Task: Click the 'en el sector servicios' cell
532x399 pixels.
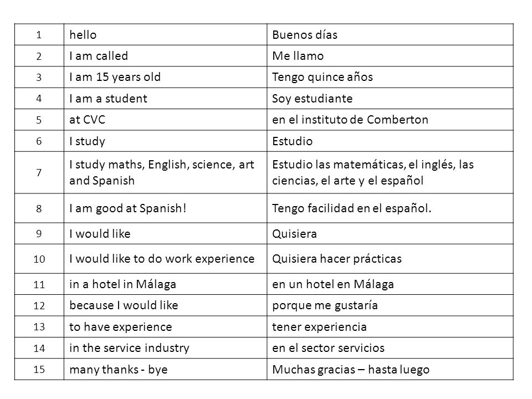Action: click(390, 348)
